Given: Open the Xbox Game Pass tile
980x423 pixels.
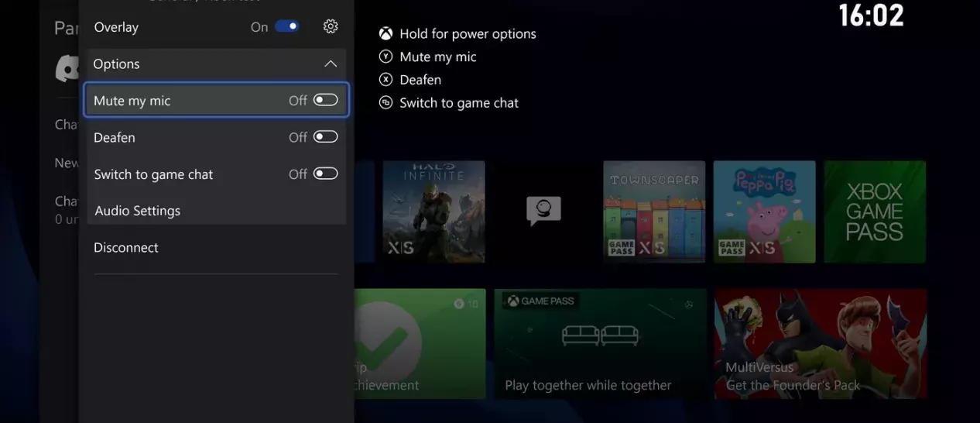Looking at the screenshot, I should [x=875, y=211].
